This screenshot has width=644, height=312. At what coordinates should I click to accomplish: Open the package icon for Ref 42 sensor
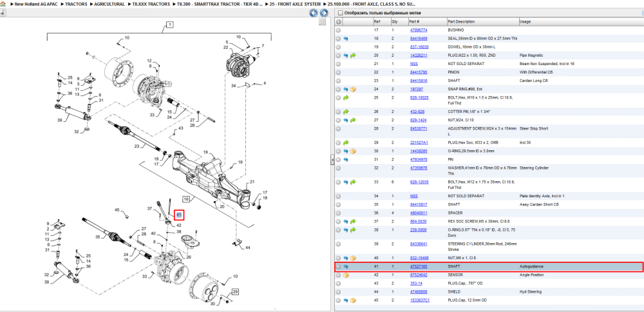[345, 275]
